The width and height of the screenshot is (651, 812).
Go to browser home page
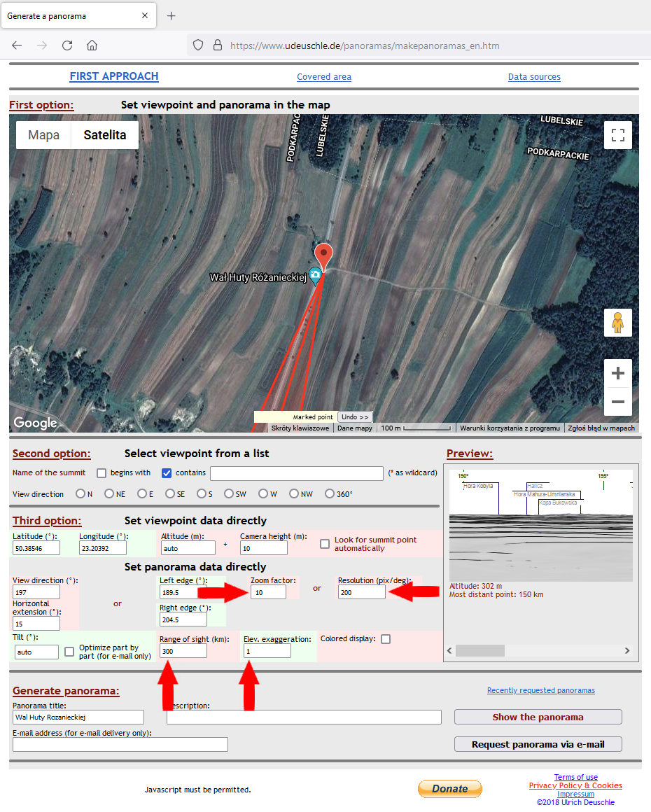pyautogui.click(x=92, y=45)
